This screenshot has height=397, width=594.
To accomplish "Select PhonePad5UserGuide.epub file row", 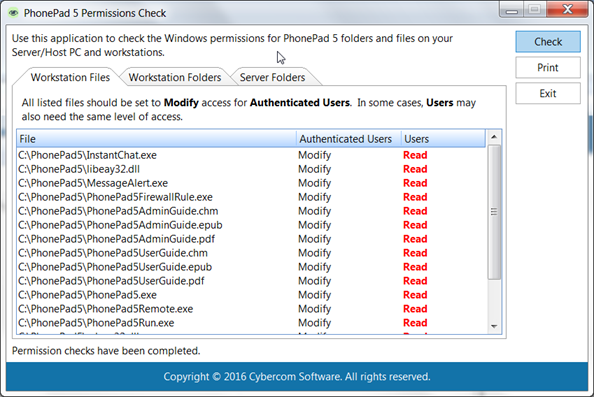I will (251, 267).
